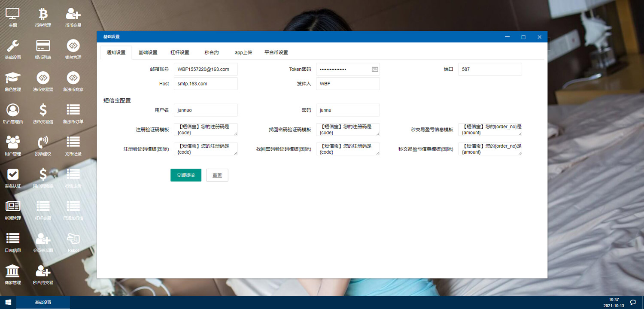Open the app上传 tab
The width and height of the screenshot is (644, 309).
coord(243,52)
